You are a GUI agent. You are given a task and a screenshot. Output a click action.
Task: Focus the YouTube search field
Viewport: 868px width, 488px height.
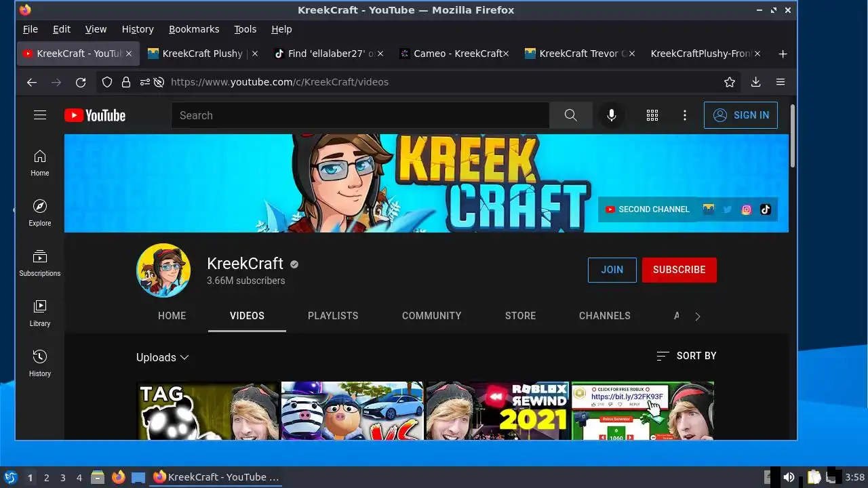[359, 115]
